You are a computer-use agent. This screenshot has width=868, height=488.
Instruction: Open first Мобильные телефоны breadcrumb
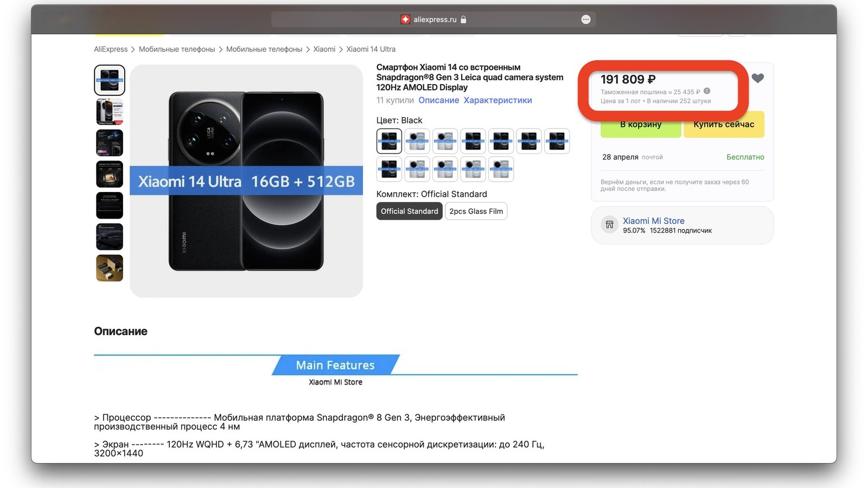[x=177, y=49]
